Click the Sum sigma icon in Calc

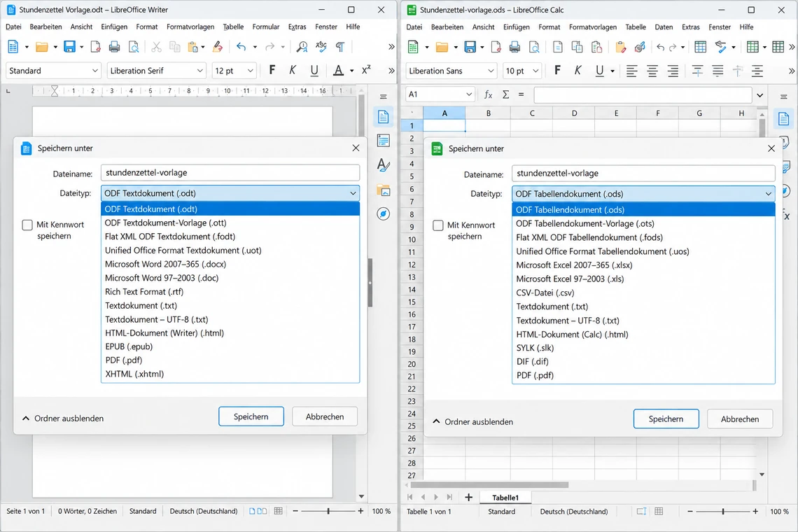[x=505, y=94]
